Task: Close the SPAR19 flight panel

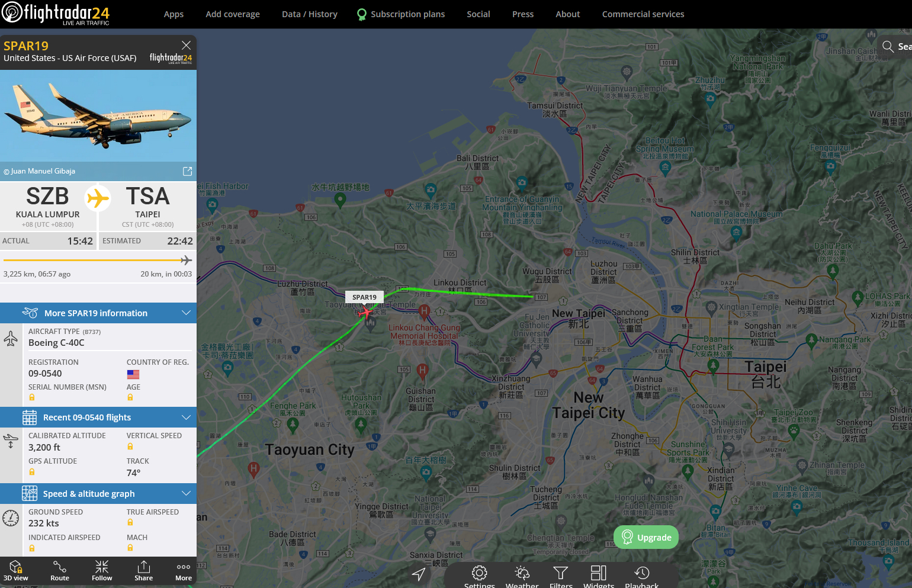Action: point(186,45)
